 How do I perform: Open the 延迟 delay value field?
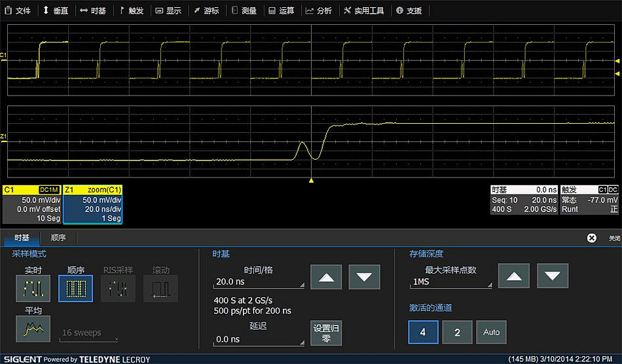click(x=259, y=340)
